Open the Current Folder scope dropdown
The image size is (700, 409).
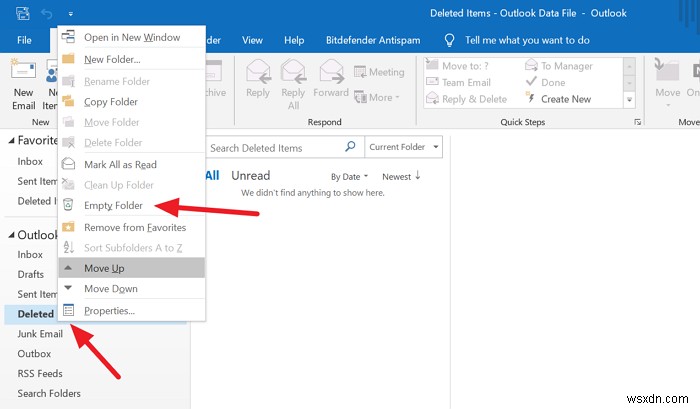(x=404, y=147)
